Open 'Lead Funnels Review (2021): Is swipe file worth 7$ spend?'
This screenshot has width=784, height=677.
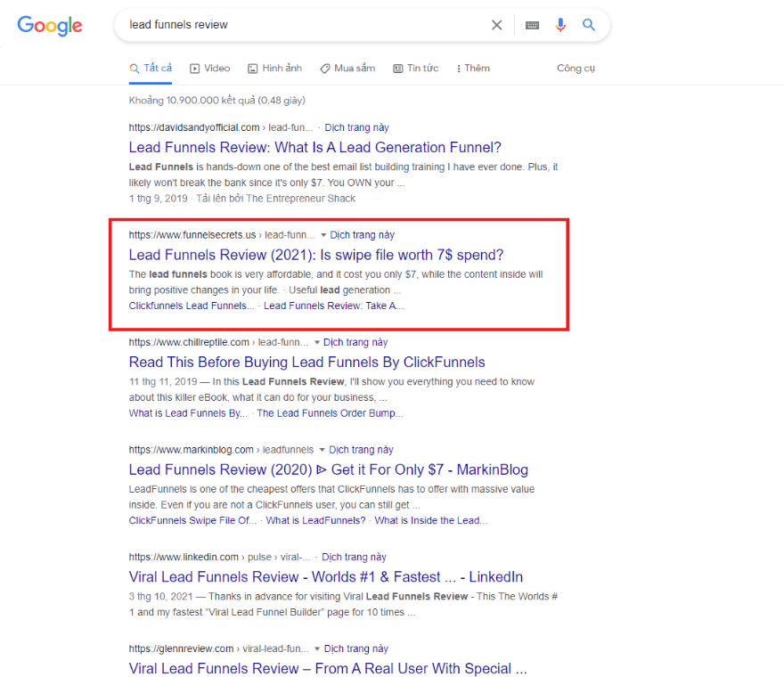316,255
